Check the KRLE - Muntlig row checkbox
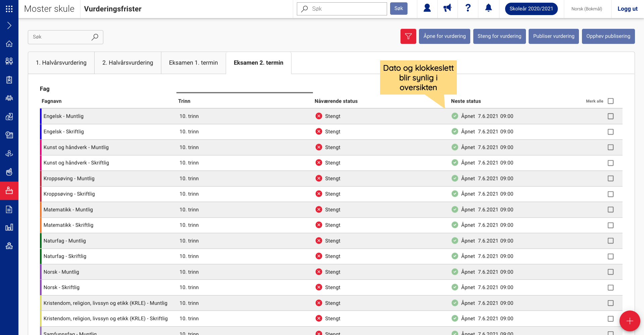The width and height of the screenshot is (644, 335). point(610,303)
